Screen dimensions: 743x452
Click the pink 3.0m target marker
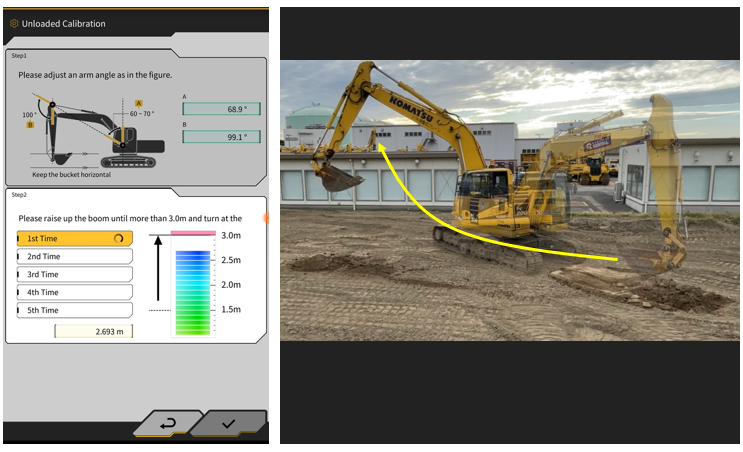coord(193,233)
